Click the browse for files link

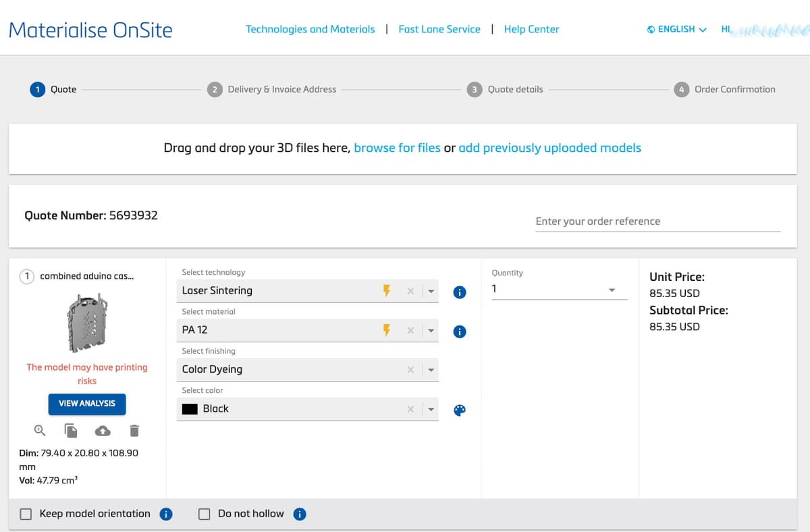pyautogui.click(x=397, y=148)
